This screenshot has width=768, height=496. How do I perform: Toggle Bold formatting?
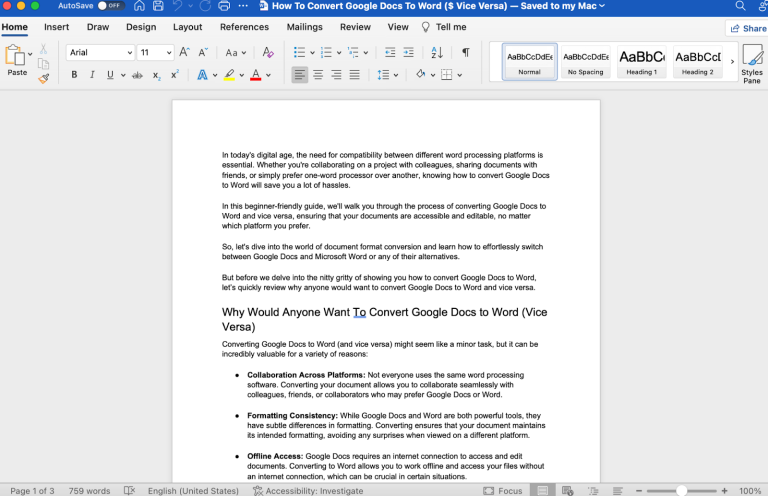point(74,75)
